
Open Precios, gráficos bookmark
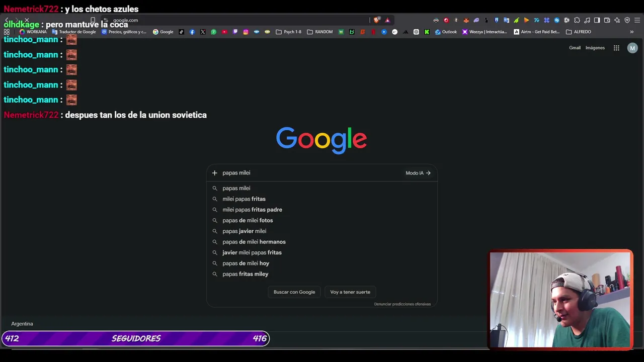[124, 32]
